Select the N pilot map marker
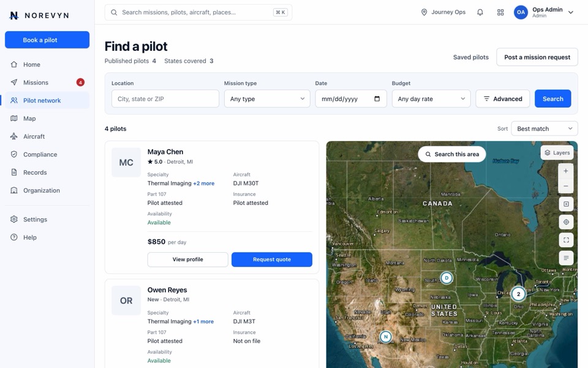Screen dimensions: 588x368 [385, 337]
